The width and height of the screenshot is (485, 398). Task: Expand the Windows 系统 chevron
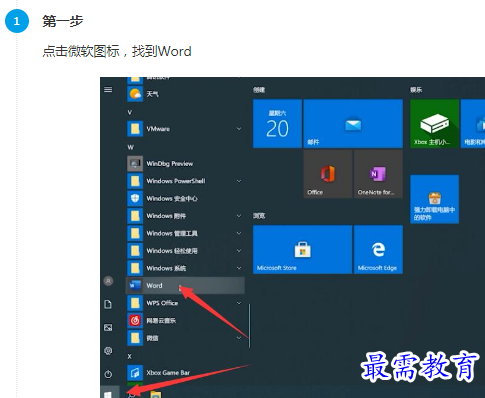(239, 268)
